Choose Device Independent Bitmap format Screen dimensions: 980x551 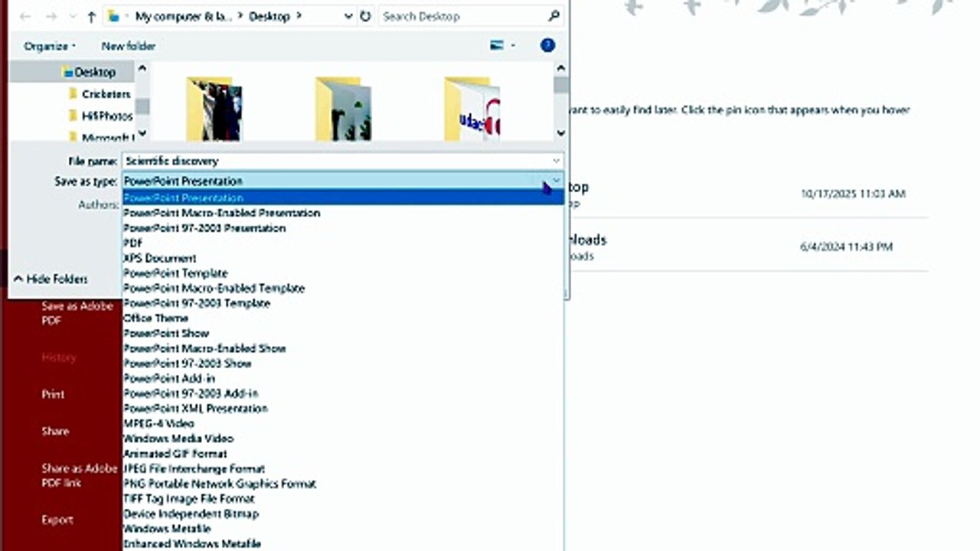pyautogui.click(x=343, y=514)
